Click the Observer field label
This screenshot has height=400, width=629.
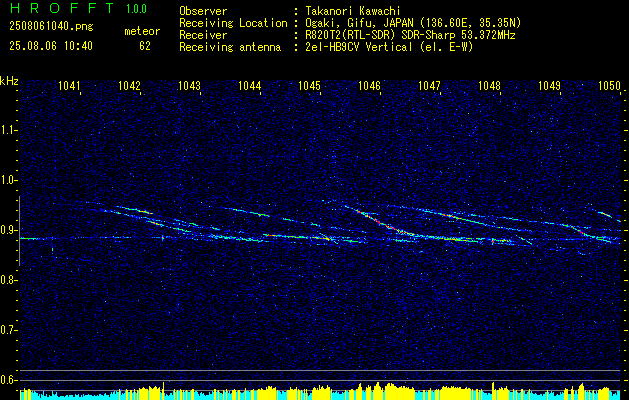pyautogui.click(x=203, y=12)
